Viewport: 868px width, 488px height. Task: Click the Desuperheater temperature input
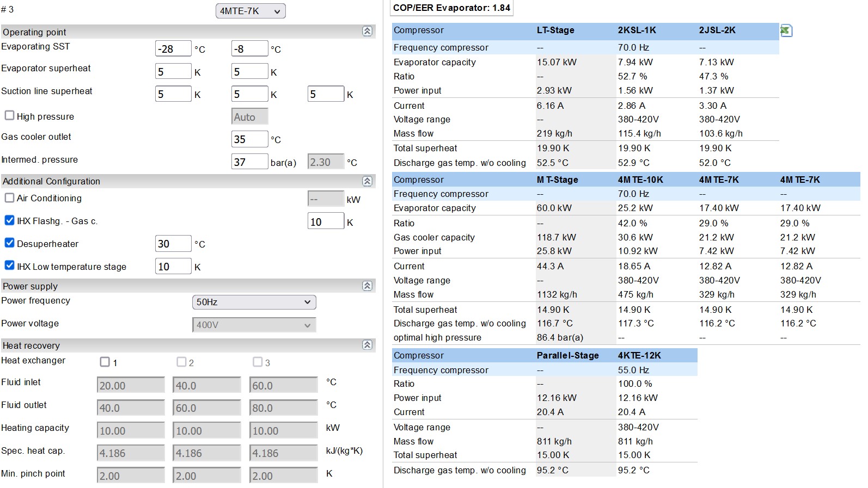tap(173, 244)
